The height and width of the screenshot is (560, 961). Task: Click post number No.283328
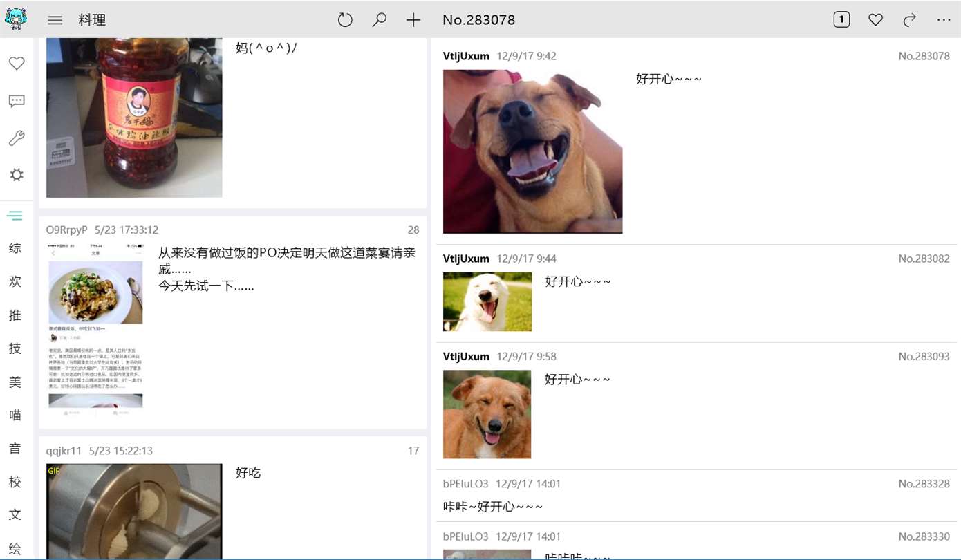pos(924,484)
